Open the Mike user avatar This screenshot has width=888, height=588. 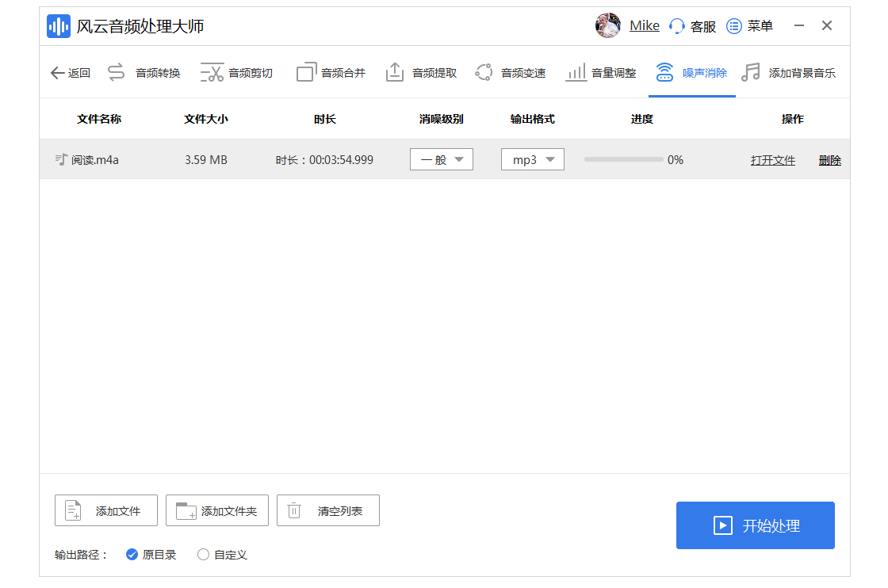[x=607, y=25]
